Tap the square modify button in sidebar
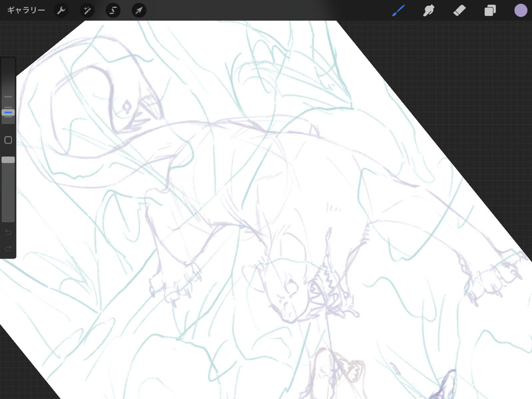Image resolution: width=532 pixels, height=399 pixels. tap(8, 140)
